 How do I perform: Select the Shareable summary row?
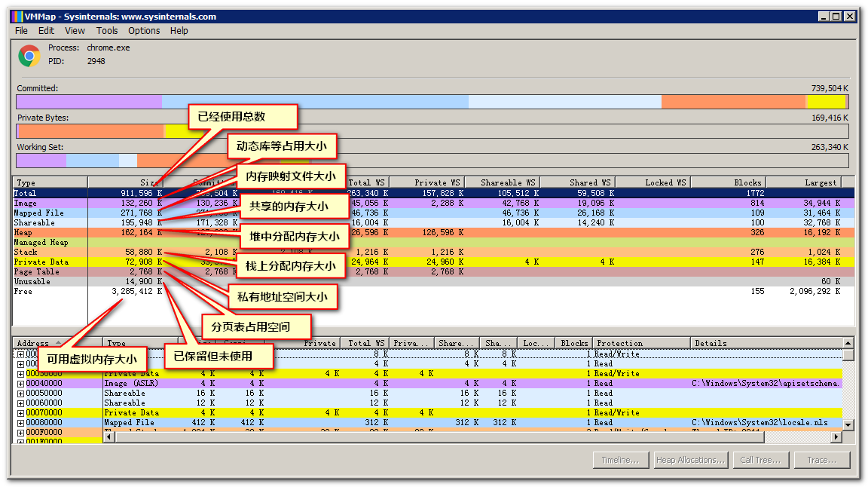coord(433,222)
